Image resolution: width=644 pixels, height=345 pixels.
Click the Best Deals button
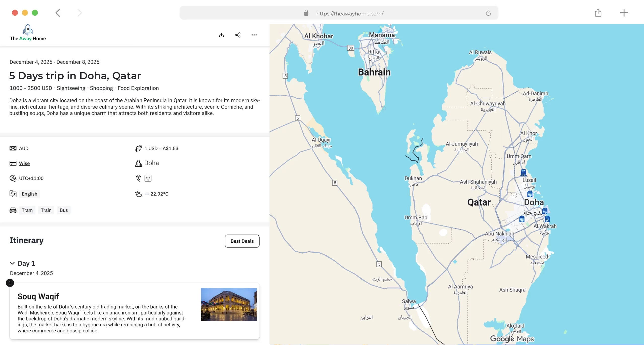(x=242, y=241)
